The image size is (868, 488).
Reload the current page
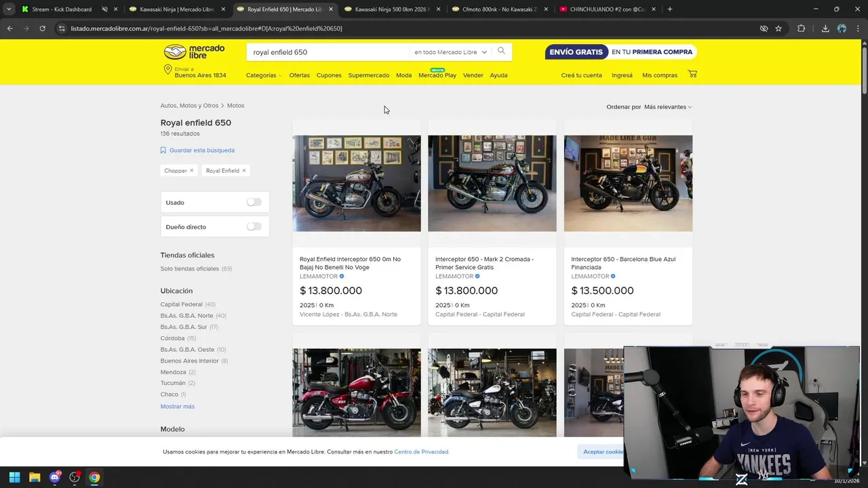click(42, 28)
